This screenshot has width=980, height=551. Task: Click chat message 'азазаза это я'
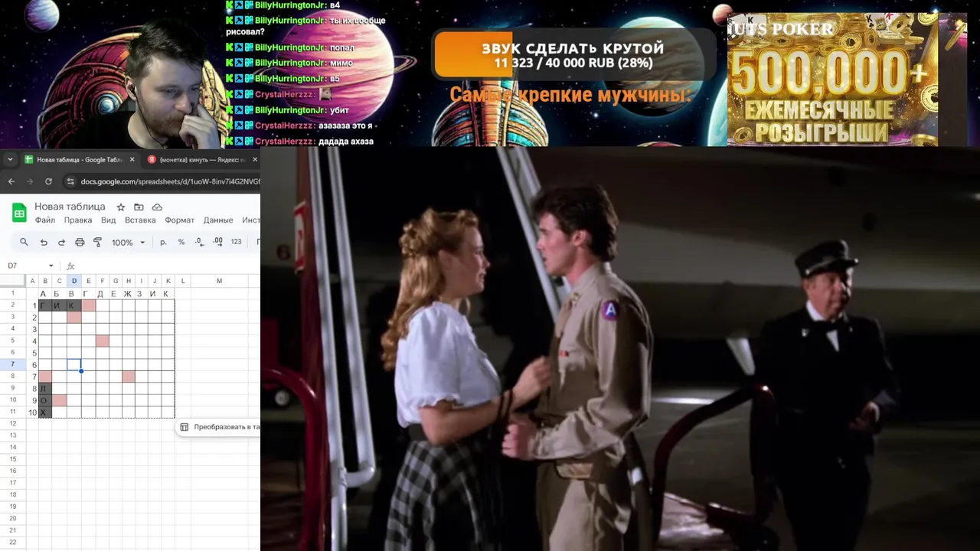345,126
